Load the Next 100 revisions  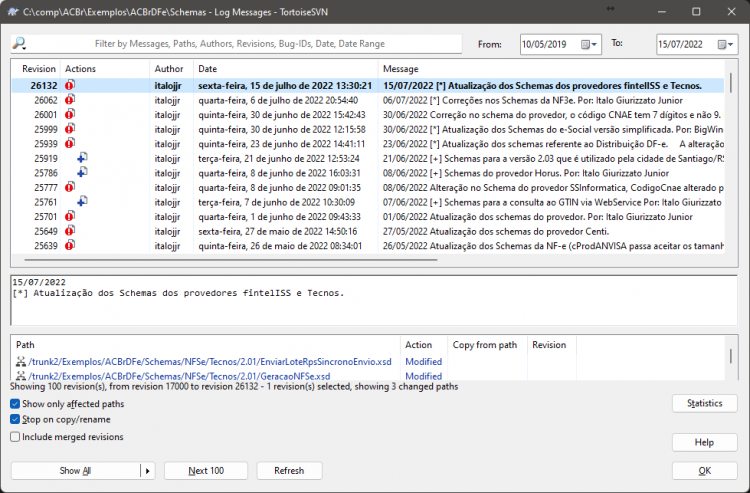(206, 471)
